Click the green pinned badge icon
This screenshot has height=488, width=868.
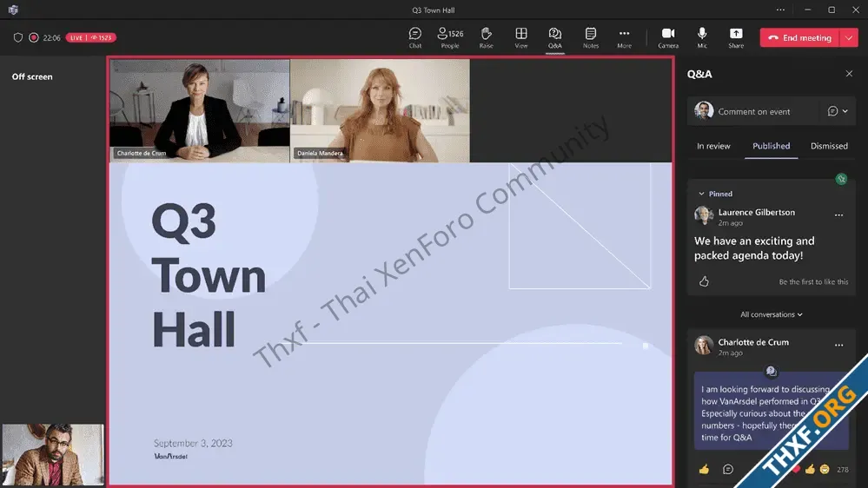coord(841,179)
